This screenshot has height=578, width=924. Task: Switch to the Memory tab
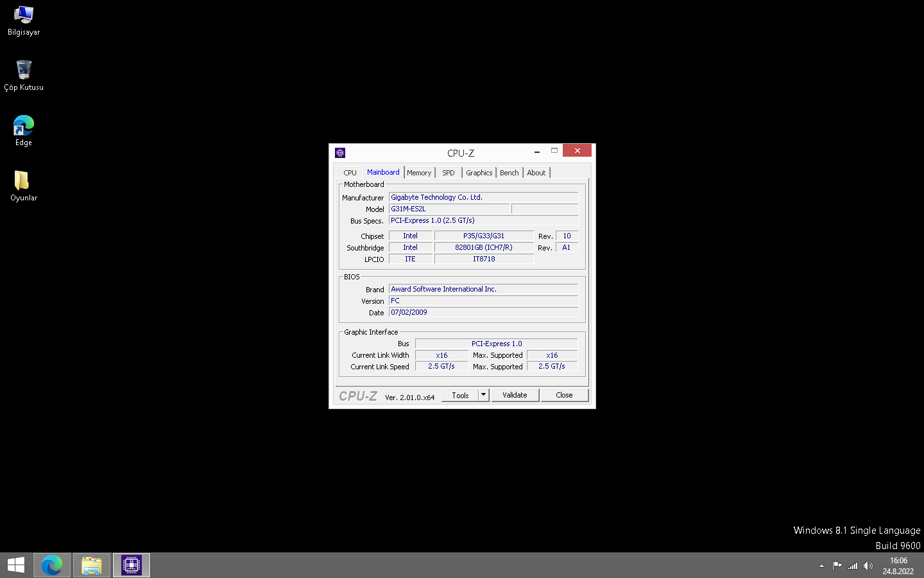419,173
